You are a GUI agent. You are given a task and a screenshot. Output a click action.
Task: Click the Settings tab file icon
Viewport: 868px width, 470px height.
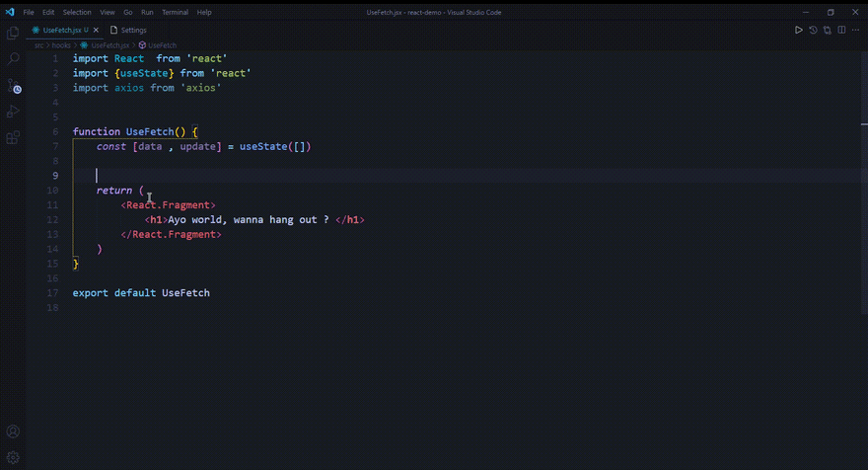114,30
